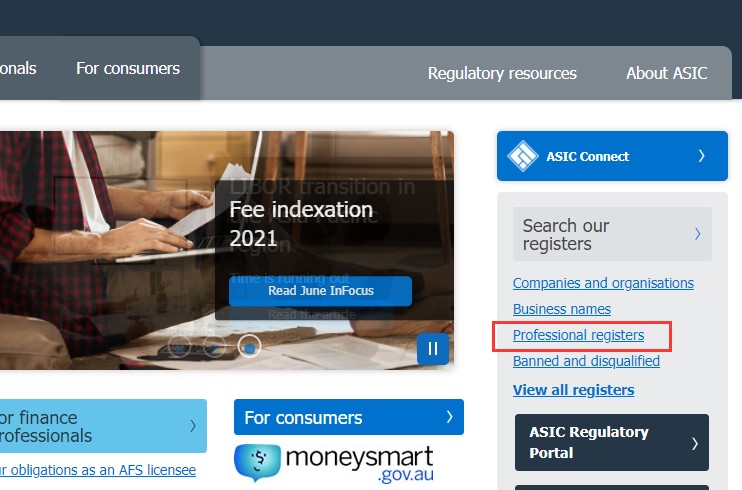Click the moneysmart.gov.au logo
Screen dimensions: 742x490
(x=334, y=463)
